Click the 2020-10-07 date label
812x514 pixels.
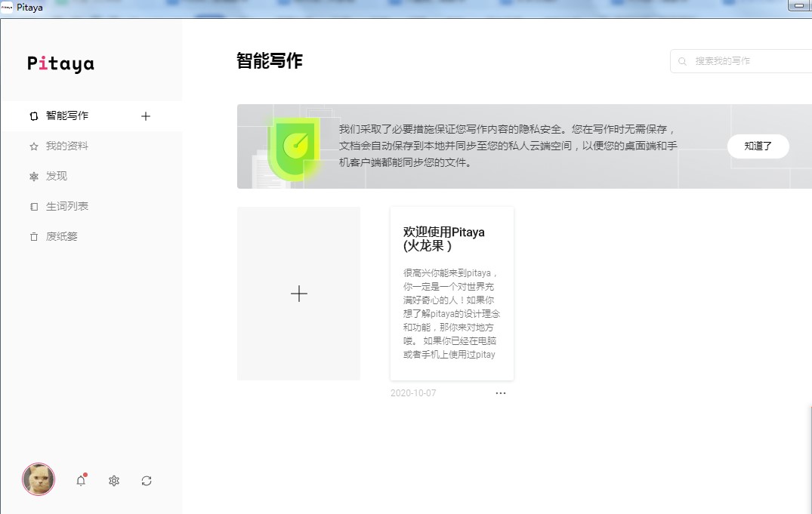(413, 393)
